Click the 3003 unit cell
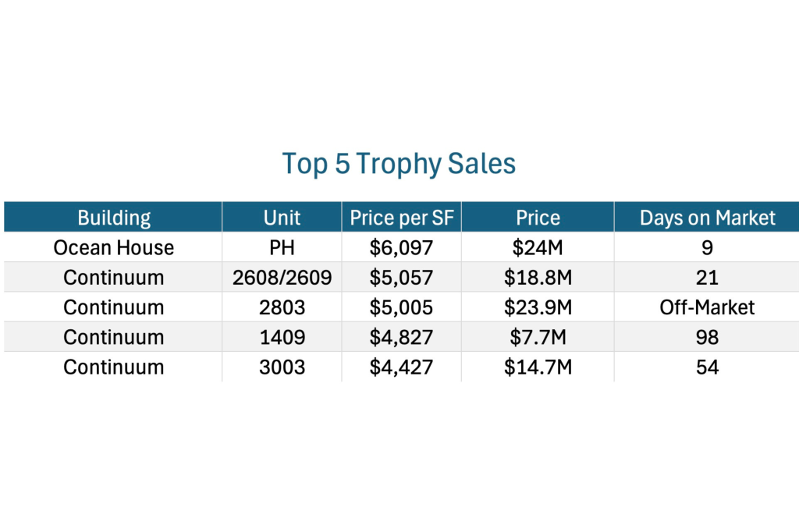Image resolution: width=799 pixels, height=532 pixels. (x=282, y=367)
